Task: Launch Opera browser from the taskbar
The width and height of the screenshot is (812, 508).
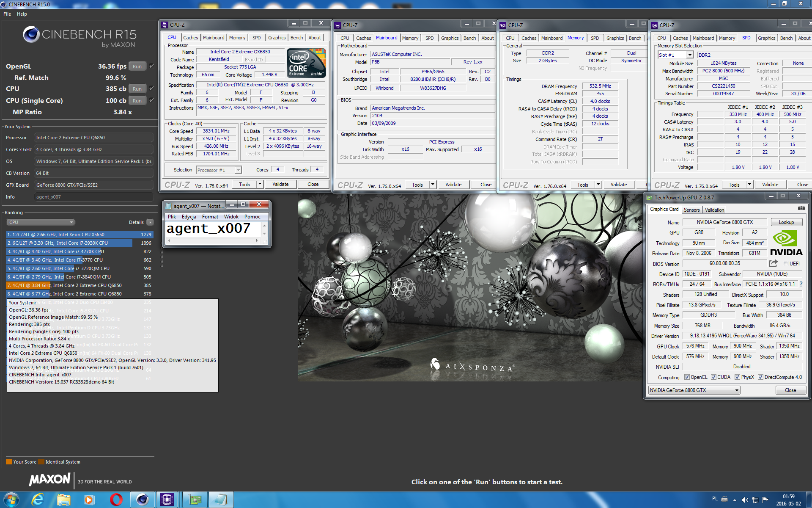Action: click(116, 500)
